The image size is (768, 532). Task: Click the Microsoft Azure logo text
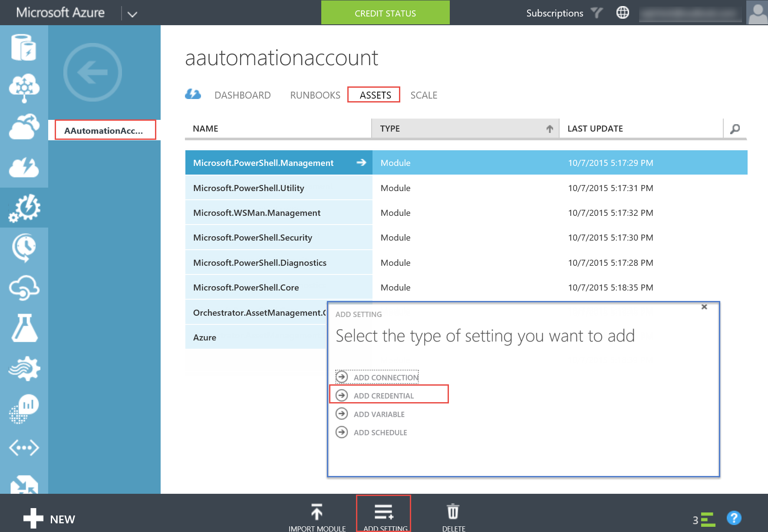tap(60, 13)
